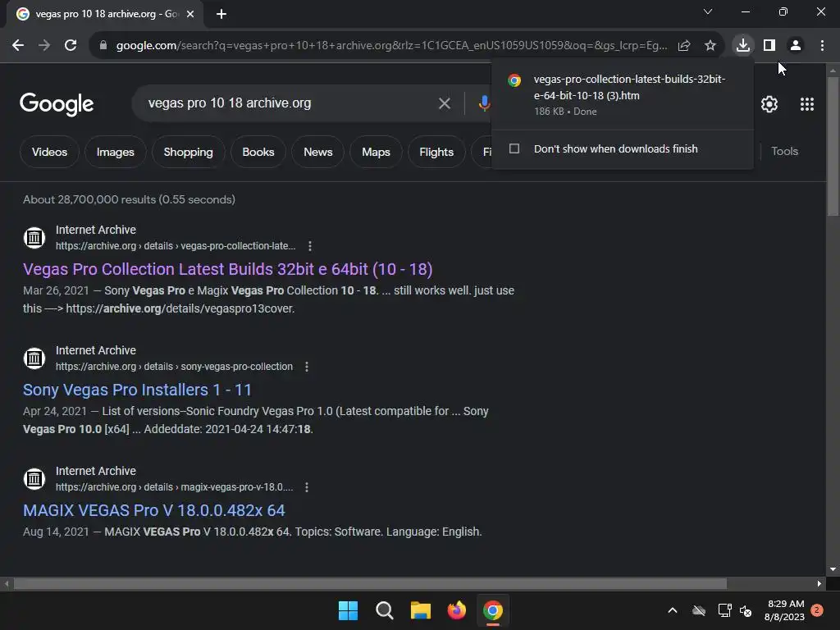Open more options for Sony Vegas result
840x630 pixels.
pos(307,367)
